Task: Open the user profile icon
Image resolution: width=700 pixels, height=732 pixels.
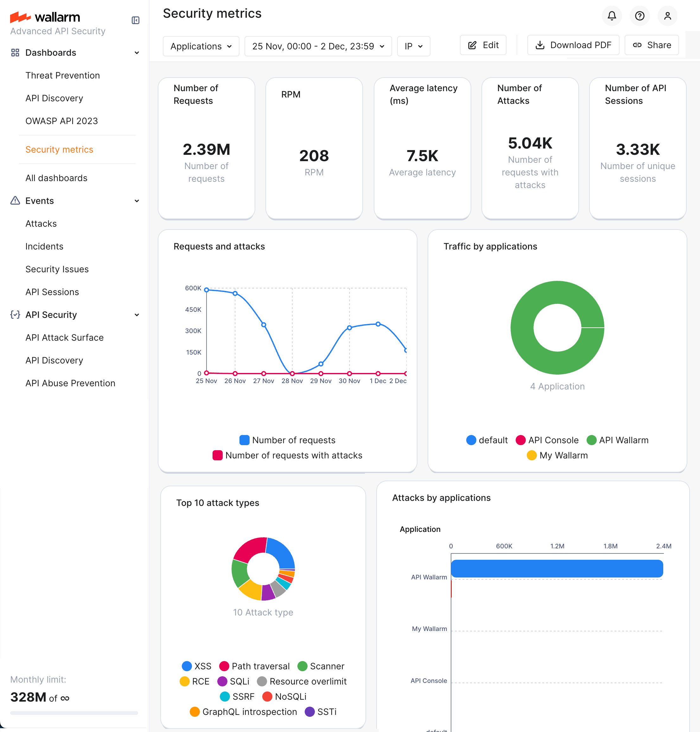Action: [x=668, y=16]
